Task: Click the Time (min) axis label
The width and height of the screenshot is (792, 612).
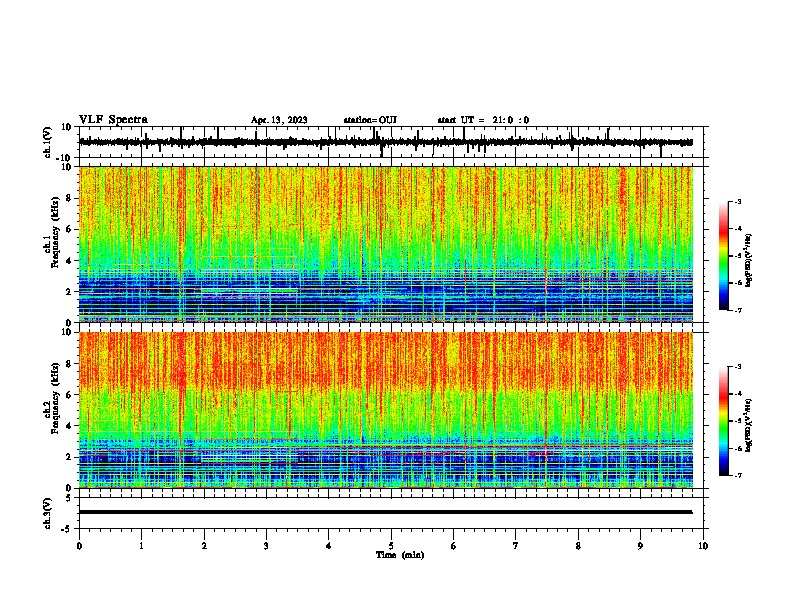Action: pos(400,555)
